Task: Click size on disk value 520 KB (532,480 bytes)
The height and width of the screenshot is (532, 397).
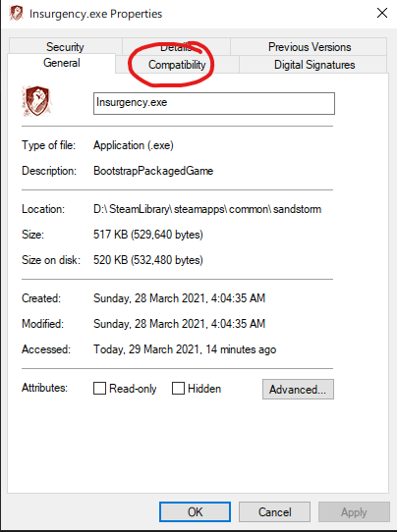Action: [x=148, y=260]
